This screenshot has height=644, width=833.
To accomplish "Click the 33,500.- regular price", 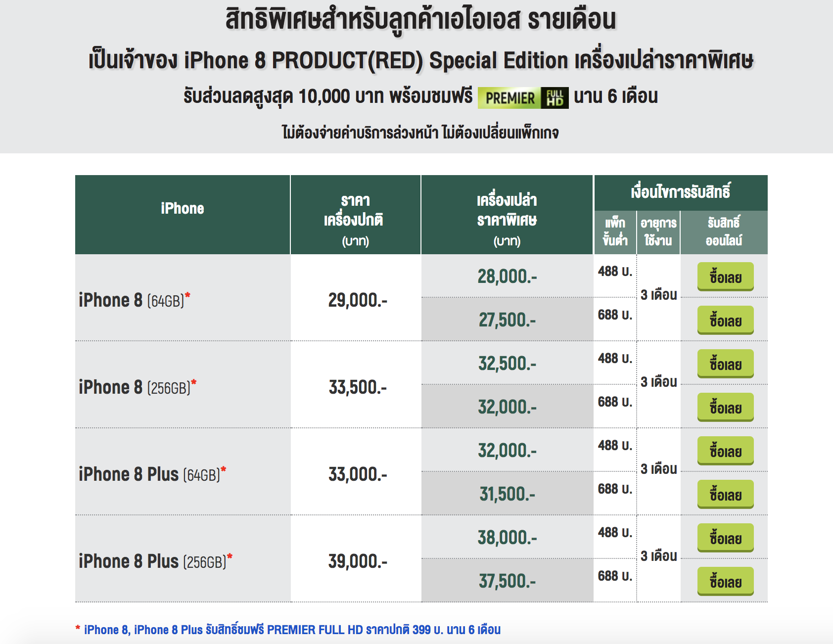I will point(357,387).
